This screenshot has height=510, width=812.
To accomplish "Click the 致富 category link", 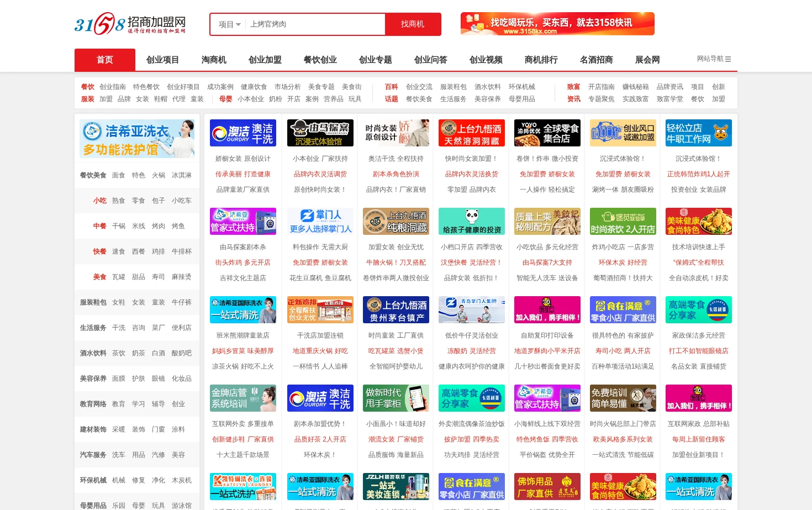I will point(574,87).
